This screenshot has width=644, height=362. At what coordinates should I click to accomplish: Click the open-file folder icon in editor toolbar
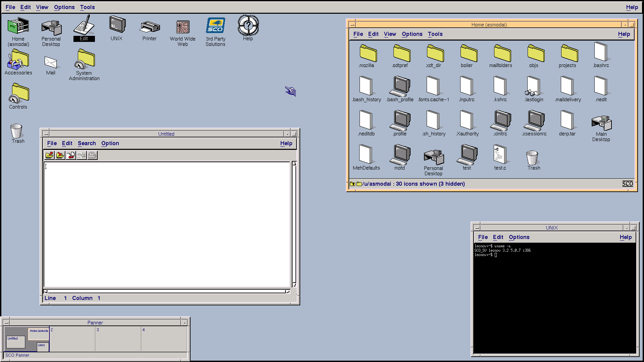tap(49, 155)
